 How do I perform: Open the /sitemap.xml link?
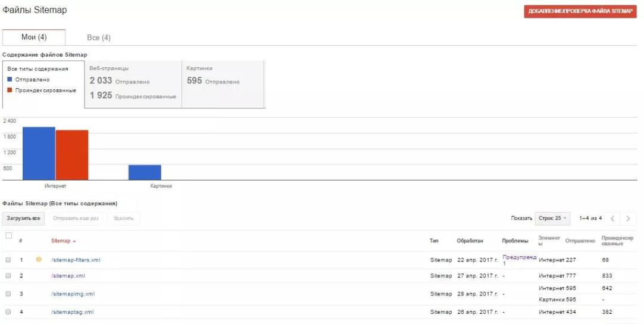[68, 276]
